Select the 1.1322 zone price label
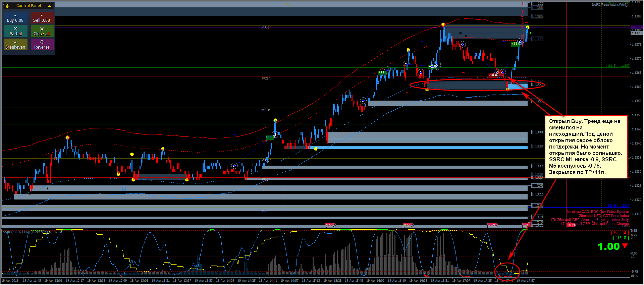Screen dimensions: 644x285 coord(537,194)
